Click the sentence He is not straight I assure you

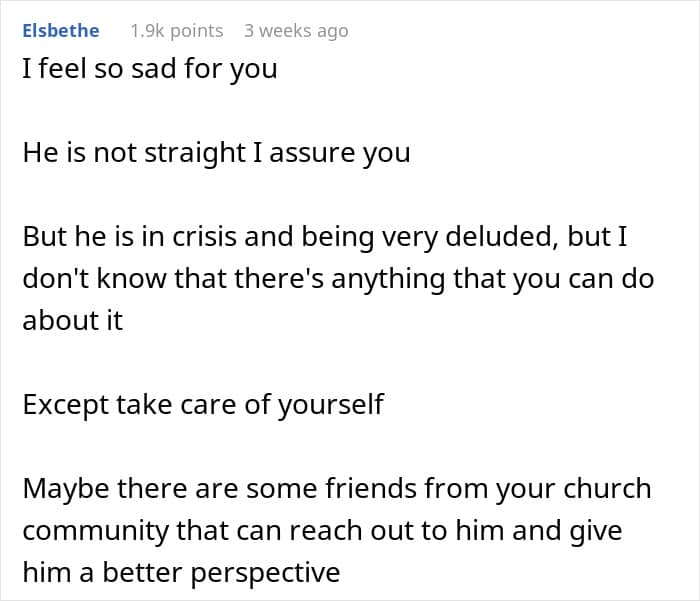217,153
